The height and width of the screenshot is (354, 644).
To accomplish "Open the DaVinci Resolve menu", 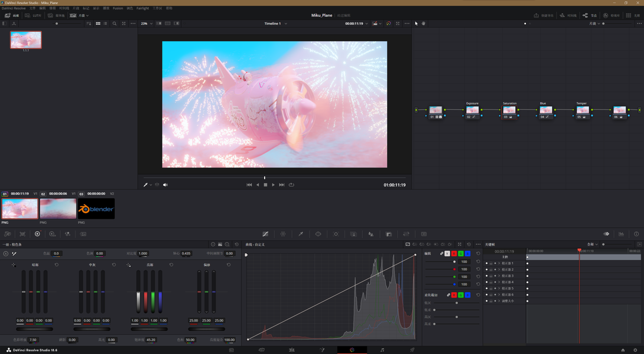I will (x=14, y=8).
